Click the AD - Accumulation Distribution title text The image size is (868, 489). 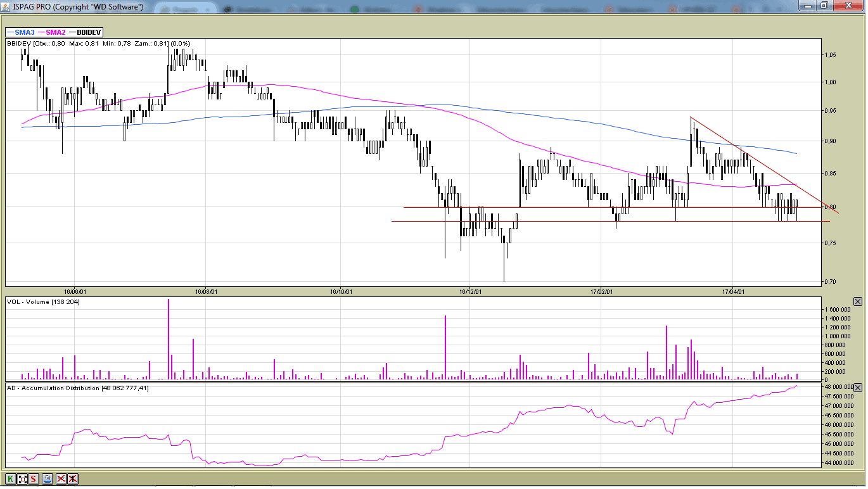[x=77, y=388]
